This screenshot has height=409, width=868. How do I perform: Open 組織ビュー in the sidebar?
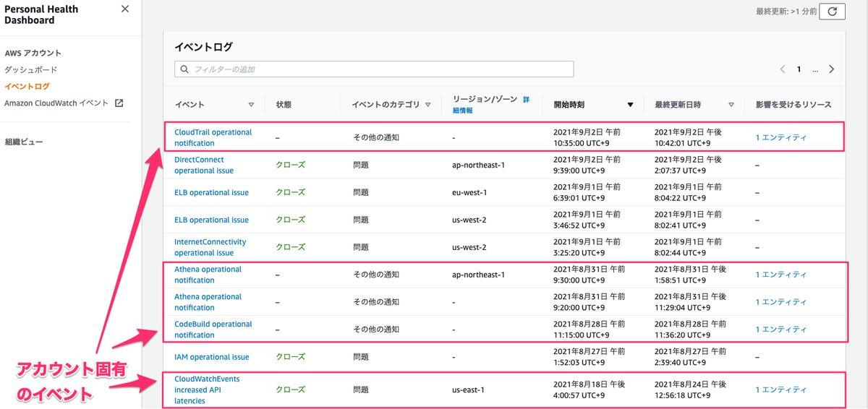point(23,142)
